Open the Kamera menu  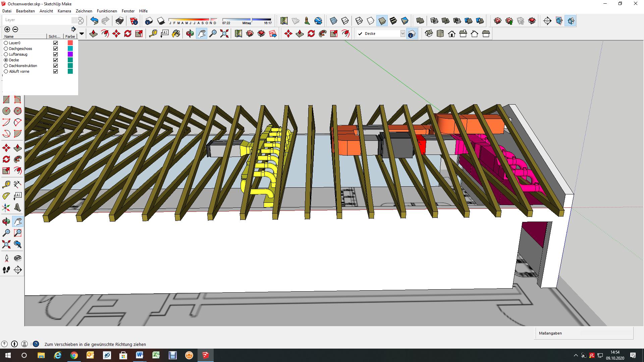tap(64, 11)
